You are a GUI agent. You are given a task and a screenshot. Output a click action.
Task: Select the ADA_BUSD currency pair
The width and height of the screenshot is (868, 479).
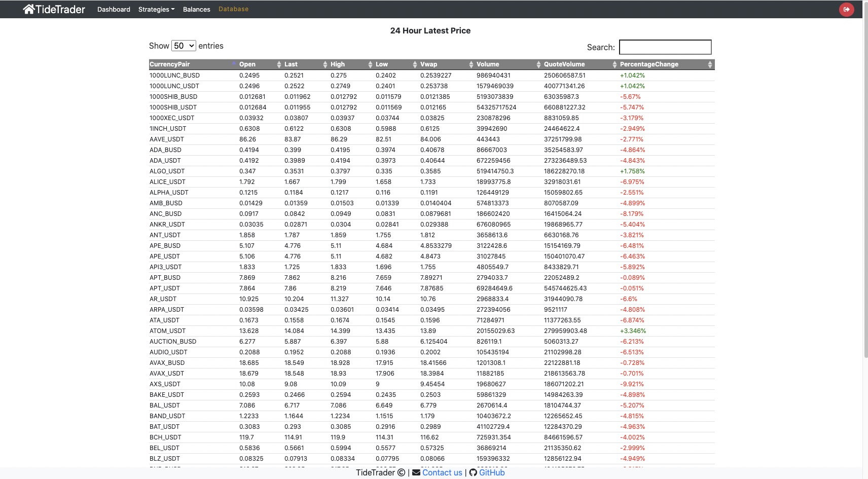coord(165,150)
